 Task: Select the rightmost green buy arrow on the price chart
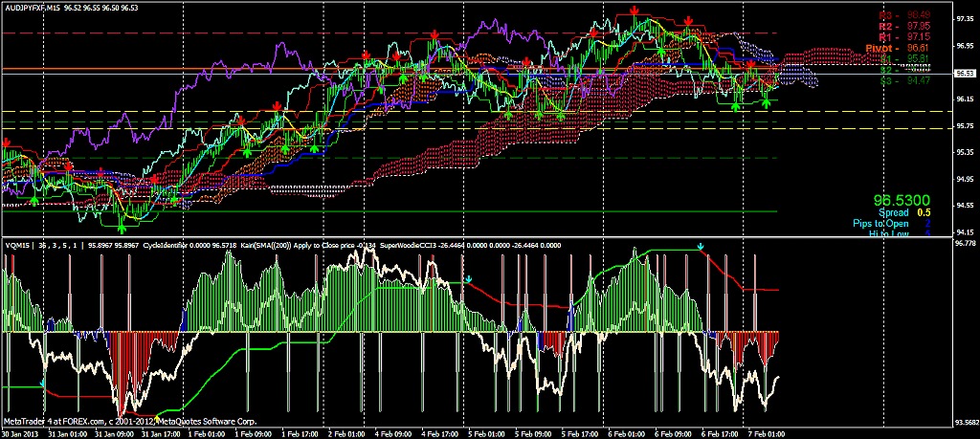[x=767, y=102]
